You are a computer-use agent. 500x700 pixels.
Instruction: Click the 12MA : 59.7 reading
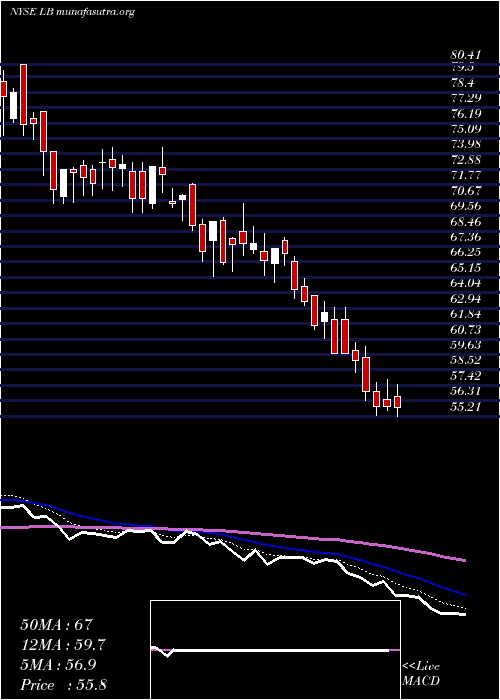[63, 645]
